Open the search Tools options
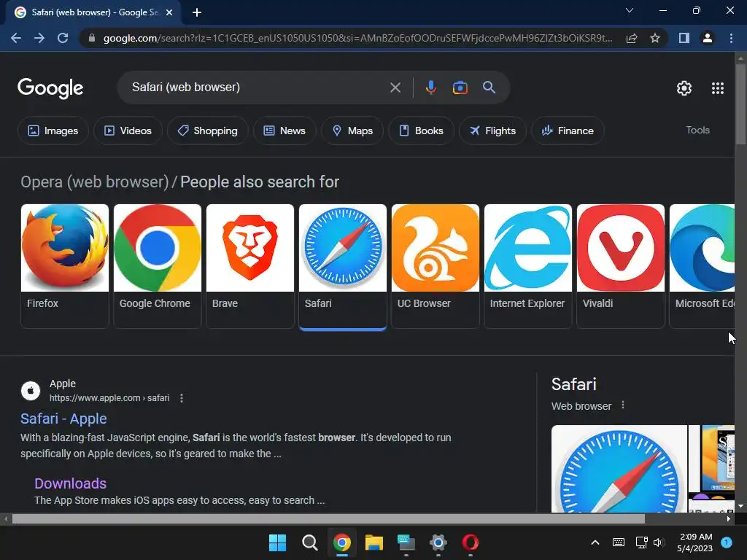 pos(697,130)
